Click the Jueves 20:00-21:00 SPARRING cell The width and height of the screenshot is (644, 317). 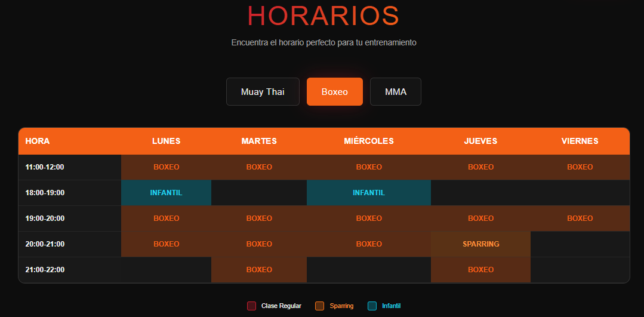pyautogui.click(x=480, y=244)
